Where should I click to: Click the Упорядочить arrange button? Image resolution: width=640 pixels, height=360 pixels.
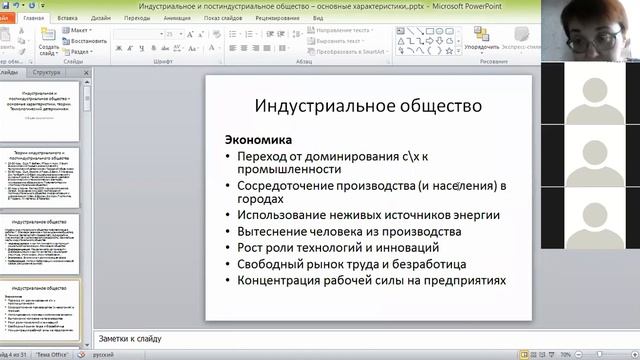coord(482,39)
